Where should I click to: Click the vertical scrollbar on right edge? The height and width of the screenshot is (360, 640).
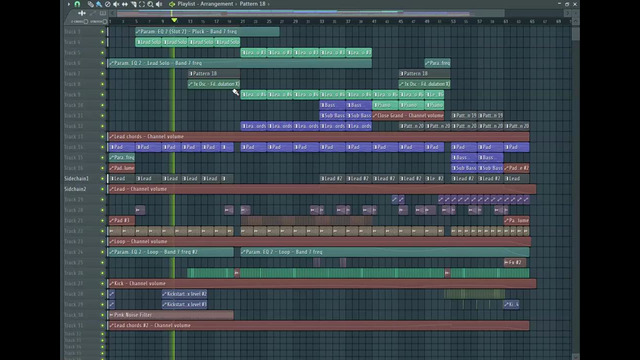(x=576, y=33)
